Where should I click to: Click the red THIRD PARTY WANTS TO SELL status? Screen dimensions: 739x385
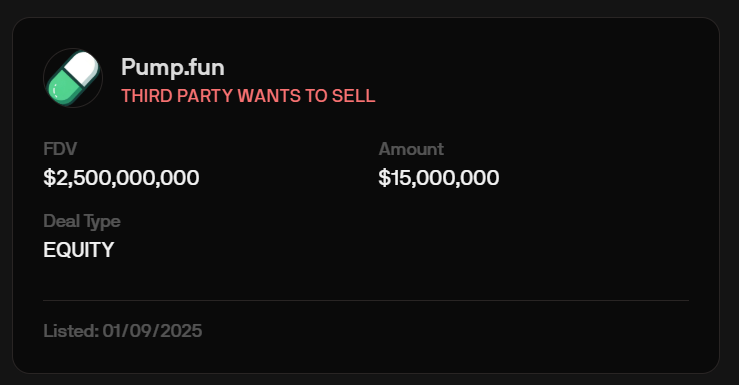coord(248,96)
